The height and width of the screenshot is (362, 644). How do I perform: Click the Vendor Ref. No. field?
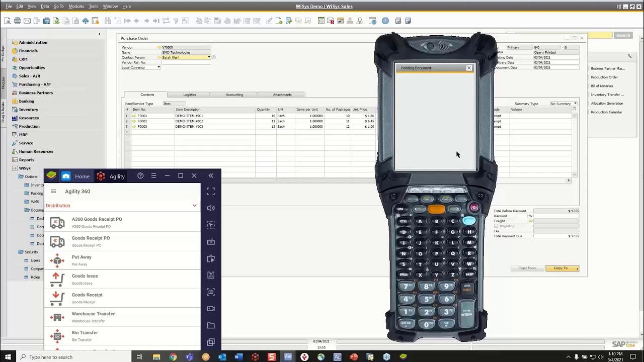coord(186,62)
